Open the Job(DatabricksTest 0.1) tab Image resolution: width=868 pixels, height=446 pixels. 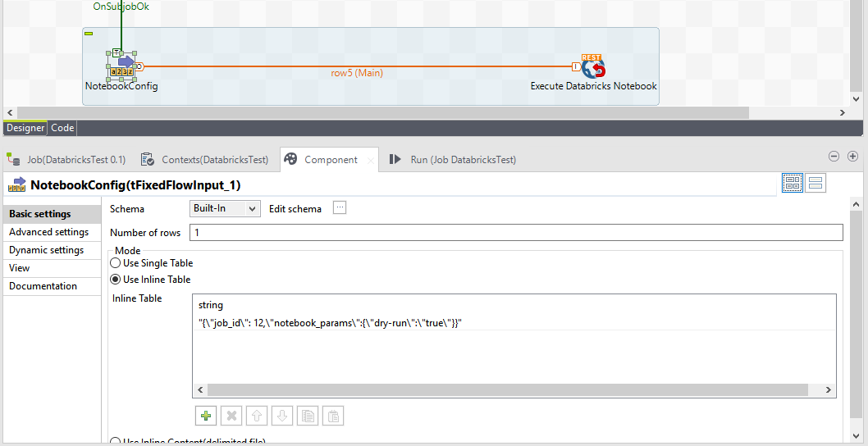69,159
